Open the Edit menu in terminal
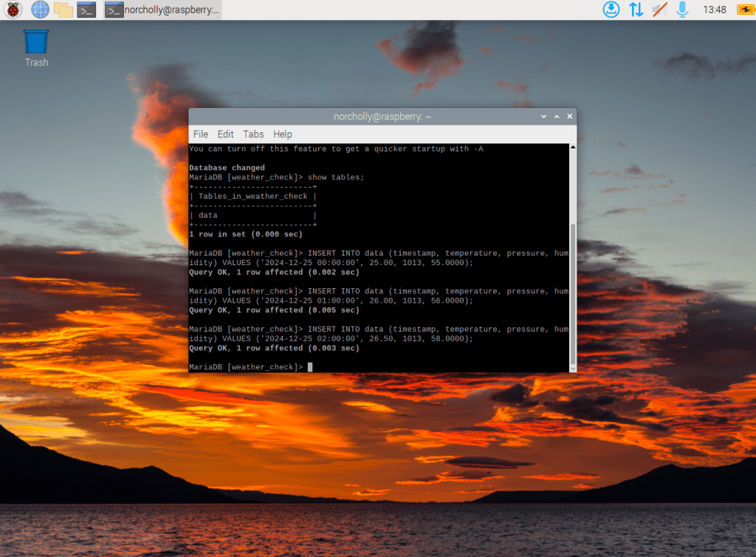756x557 pixels. tap(225, 134)
